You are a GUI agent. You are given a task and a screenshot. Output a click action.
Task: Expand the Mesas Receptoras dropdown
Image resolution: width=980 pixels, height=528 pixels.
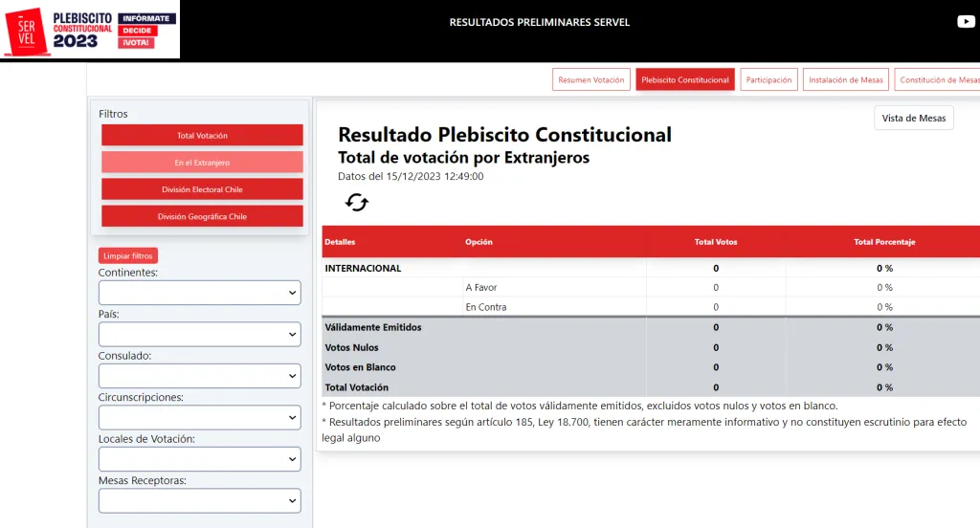click(x=199, y=500)
